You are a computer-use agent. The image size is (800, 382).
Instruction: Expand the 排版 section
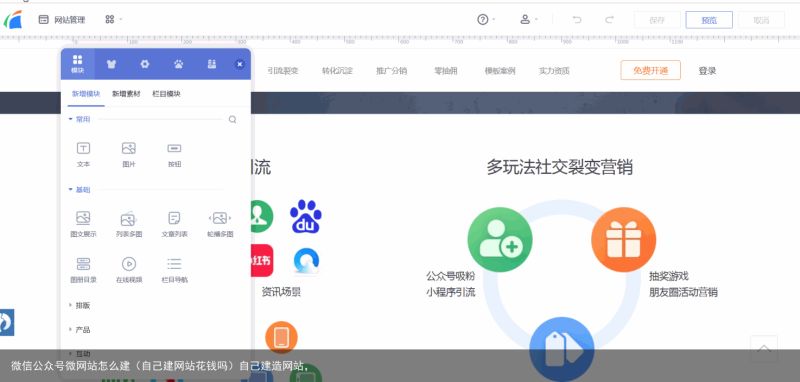tap(80, 305)
